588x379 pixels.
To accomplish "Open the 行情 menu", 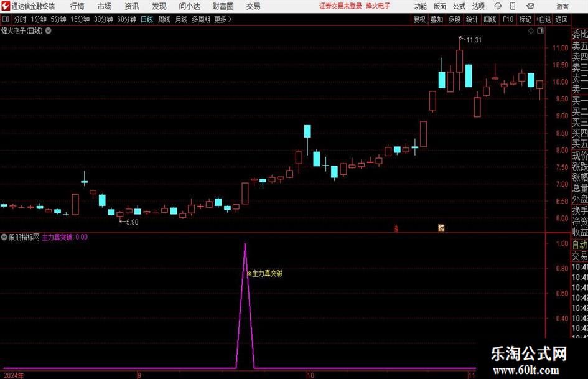I will (77, 6).
